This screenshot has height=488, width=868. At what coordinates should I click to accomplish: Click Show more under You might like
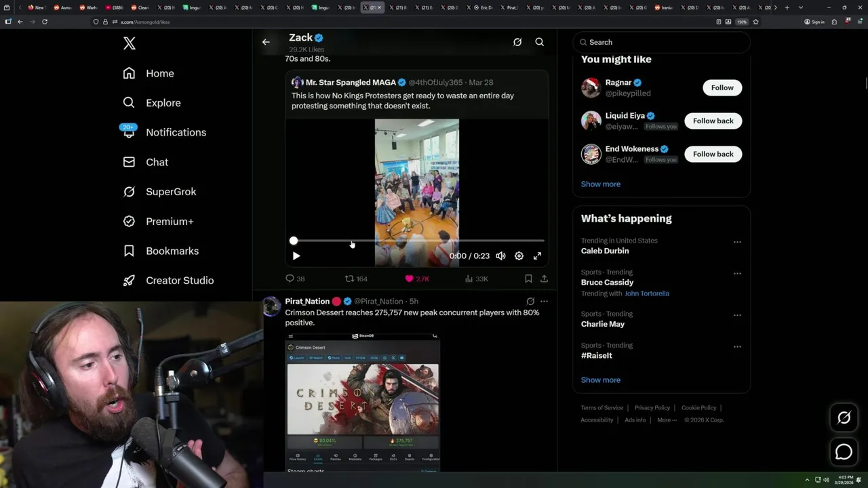(x=600, y=184)
